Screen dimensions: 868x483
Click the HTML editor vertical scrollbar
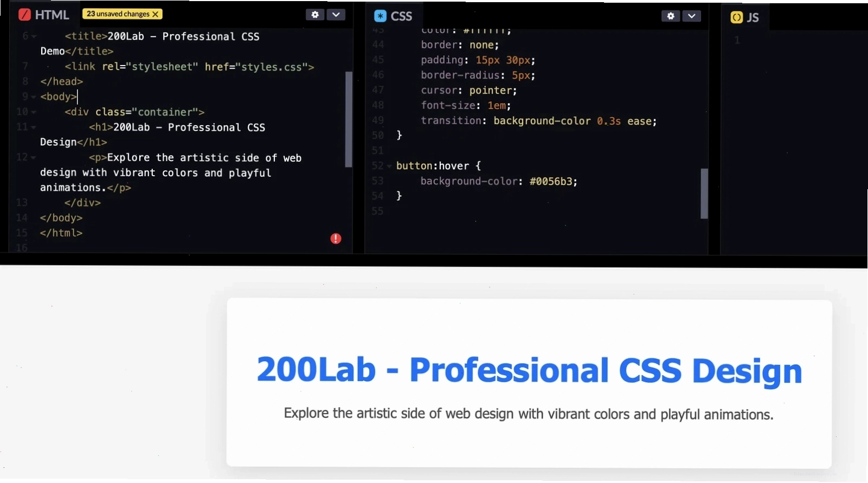[x=349, y=119]
